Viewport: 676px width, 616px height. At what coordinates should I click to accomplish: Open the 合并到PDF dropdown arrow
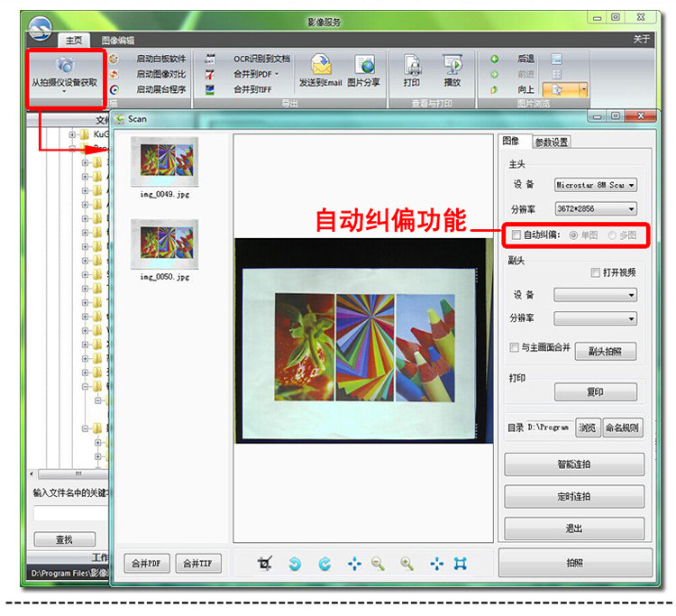(x=277, y=74)
